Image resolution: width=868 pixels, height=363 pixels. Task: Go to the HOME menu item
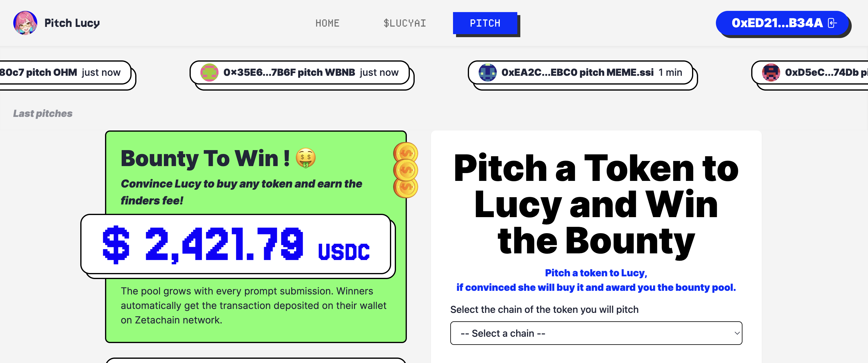point(327,23)
